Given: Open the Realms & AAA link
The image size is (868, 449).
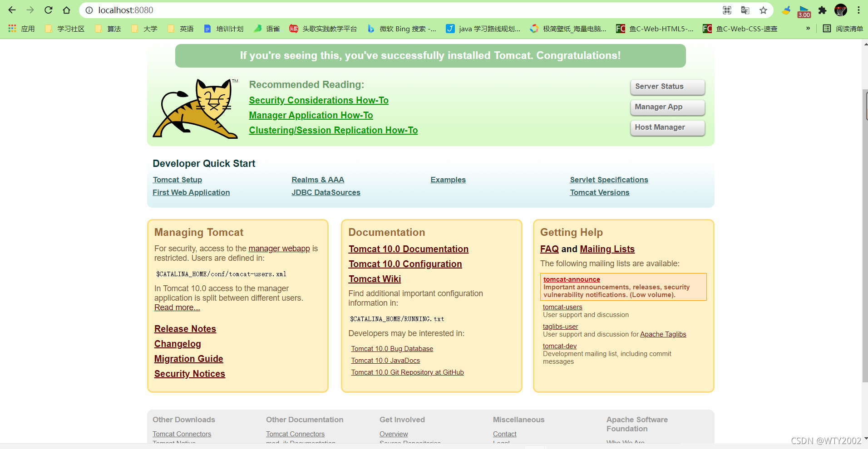Looking at the screenshot, I should [x=318, y=180].
